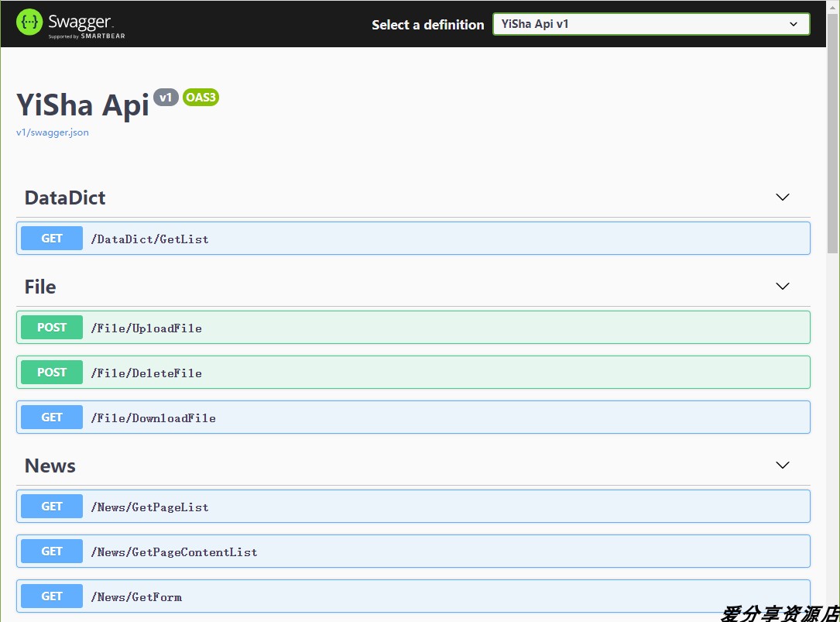Click the GET badge for /News/GetPageContentList
The width and height of the screenshot is (840, 622).
(52, 552)
